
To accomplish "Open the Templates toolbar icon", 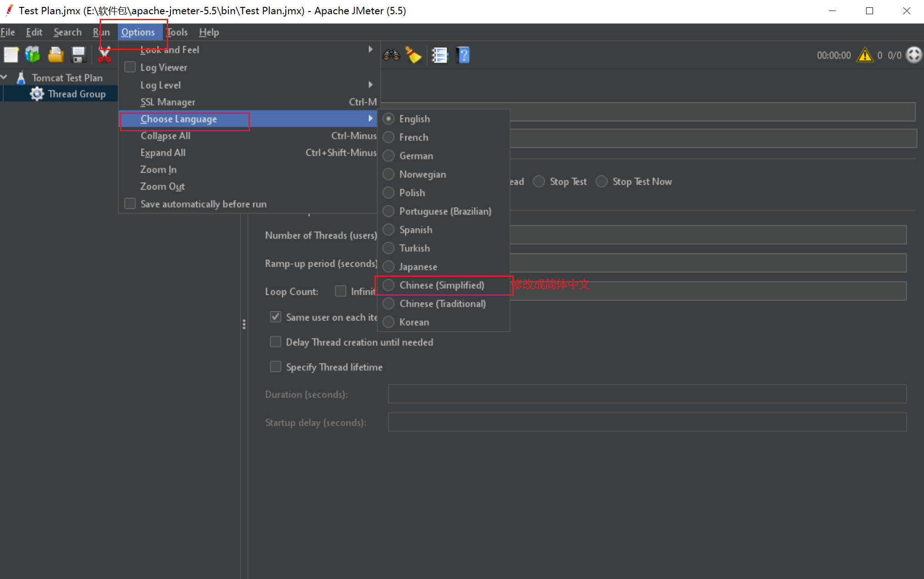I will click(x=33, y=55).
